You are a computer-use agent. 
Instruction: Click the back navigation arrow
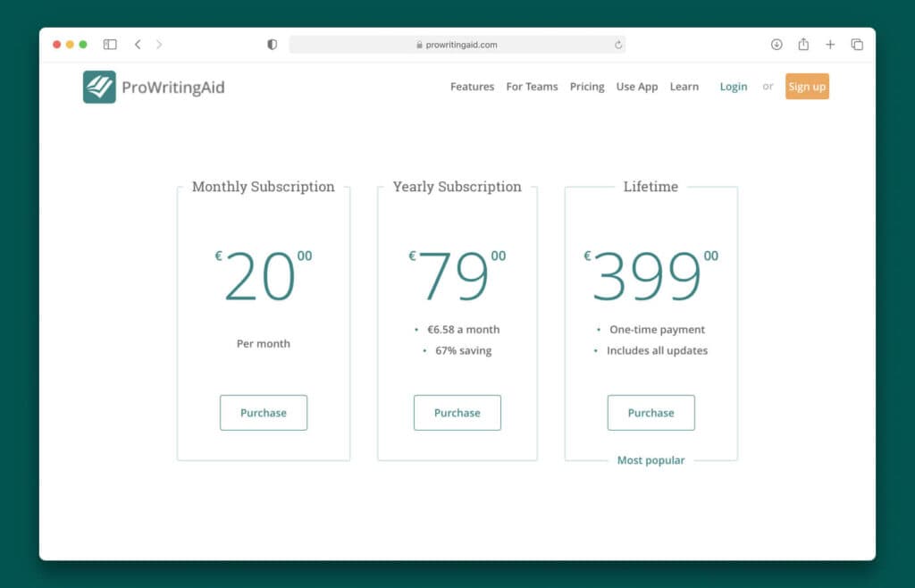138,44
